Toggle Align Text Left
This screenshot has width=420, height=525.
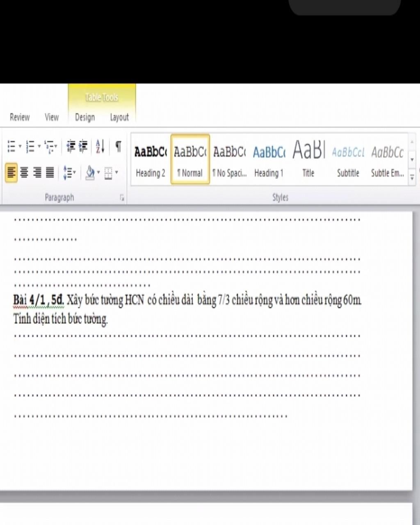[x=11, y=173]
